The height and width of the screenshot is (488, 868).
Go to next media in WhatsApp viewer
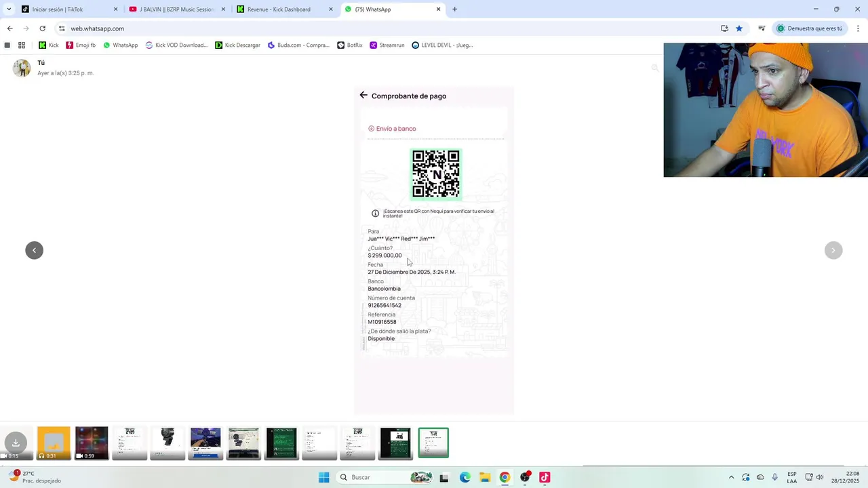tap(833, 250)
